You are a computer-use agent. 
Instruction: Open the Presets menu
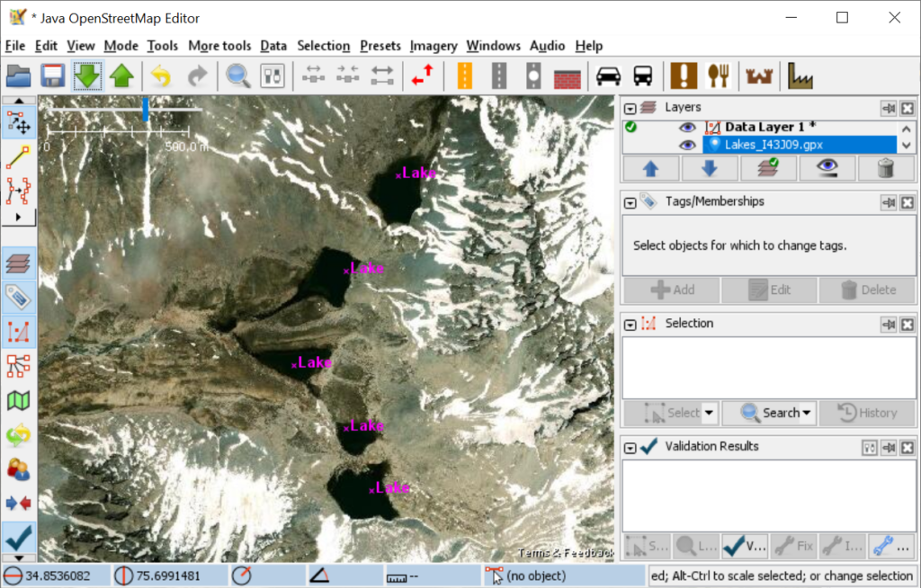tap(380, 46)
